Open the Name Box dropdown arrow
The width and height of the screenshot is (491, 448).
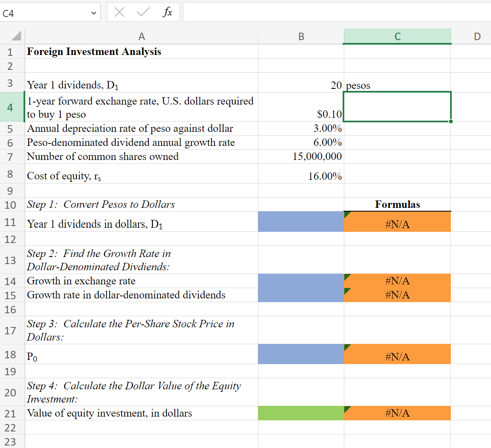click(93, 12)
